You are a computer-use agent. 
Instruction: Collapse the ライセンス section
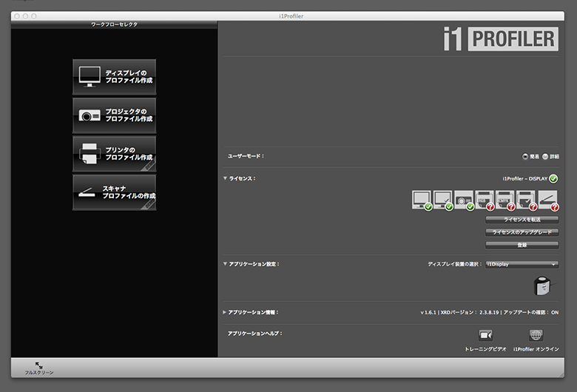click(x=225, y=178)
